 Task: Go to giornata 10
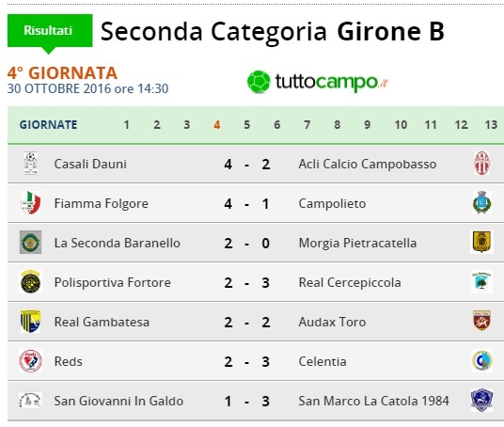click(401, 125)
